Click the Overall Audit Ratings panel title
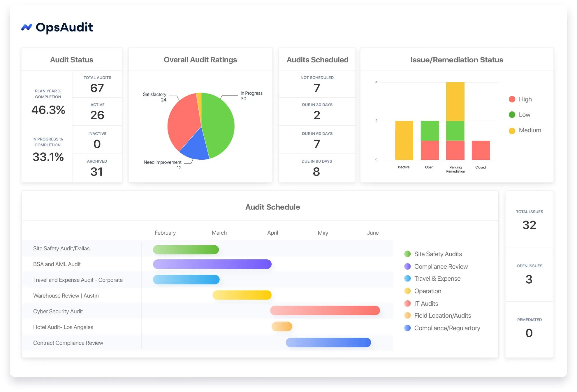 [x=200, y=60]
